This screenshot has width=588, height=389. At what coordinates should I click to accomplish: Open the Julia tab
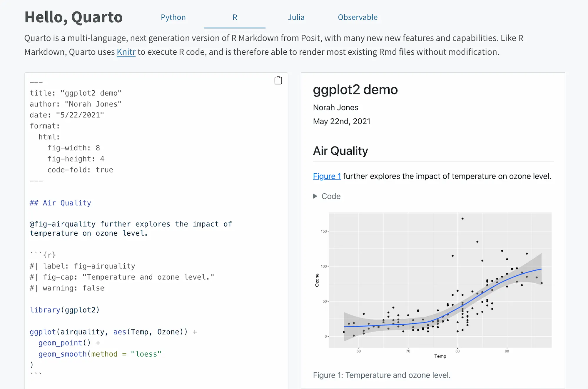[x=296, y=17]
